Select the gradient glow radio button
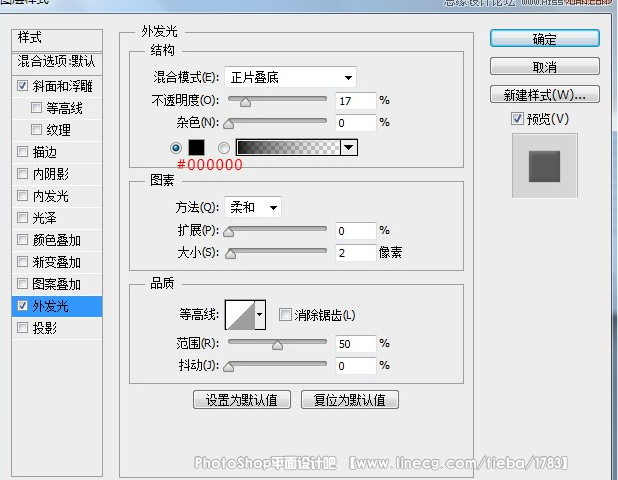This screenshot has height=480, width=618. click(x=224, y=148)
